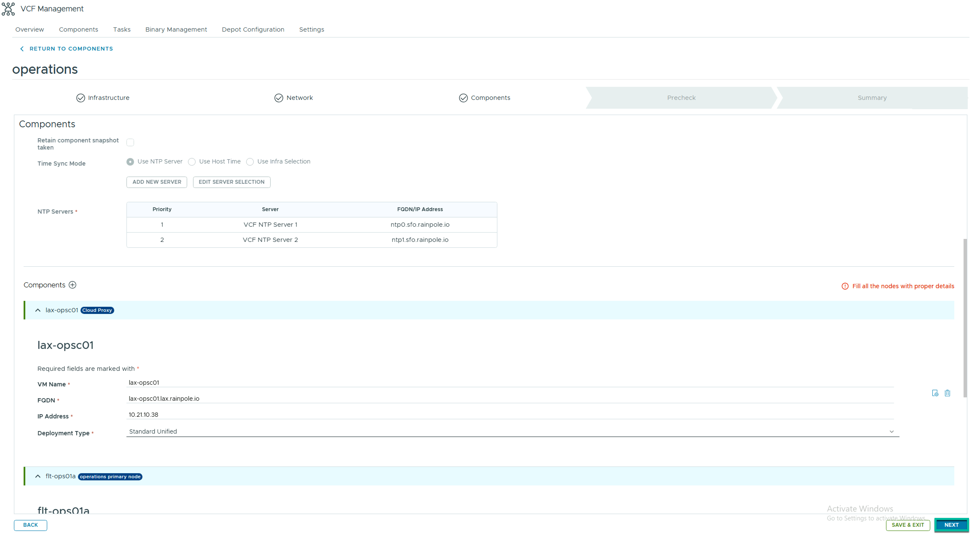Screen dimensions: 980x544
Task: Delete the lax-opsc01 node with trash icon
Action: (x=947, y=393)
